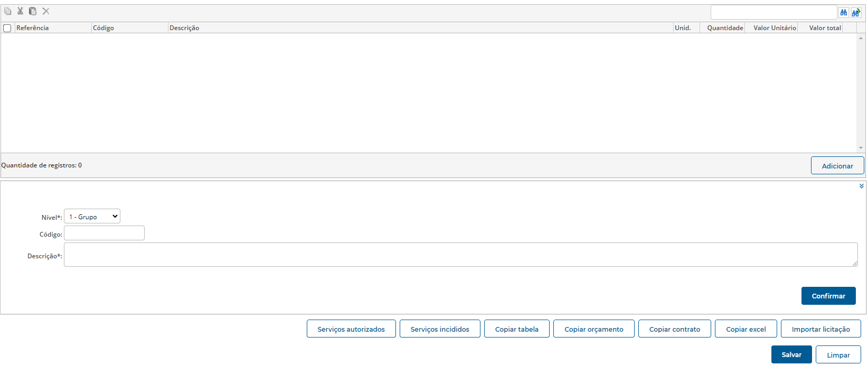Click the table scrollbar down arrow
Screen dimensions: 868x365
(x=861, y=148)
